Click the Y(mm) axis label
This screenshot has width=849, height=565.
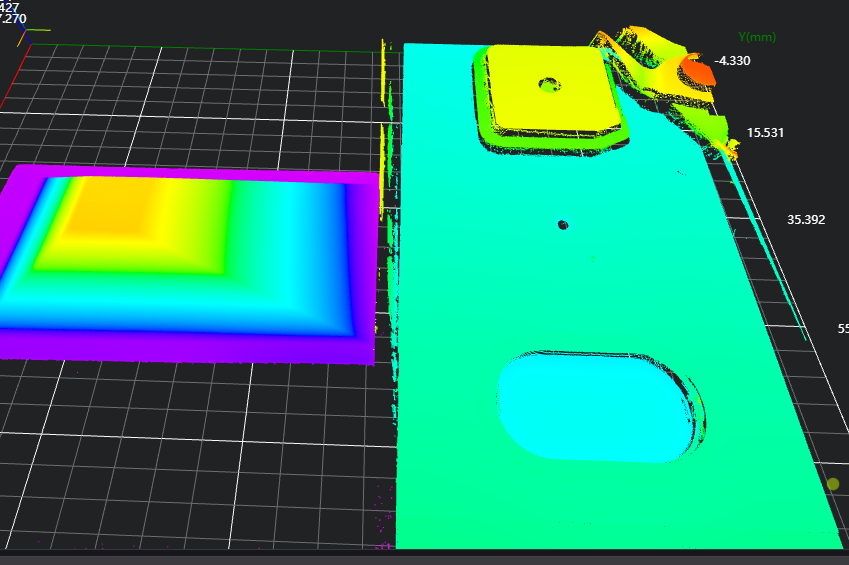pos(757,37)
